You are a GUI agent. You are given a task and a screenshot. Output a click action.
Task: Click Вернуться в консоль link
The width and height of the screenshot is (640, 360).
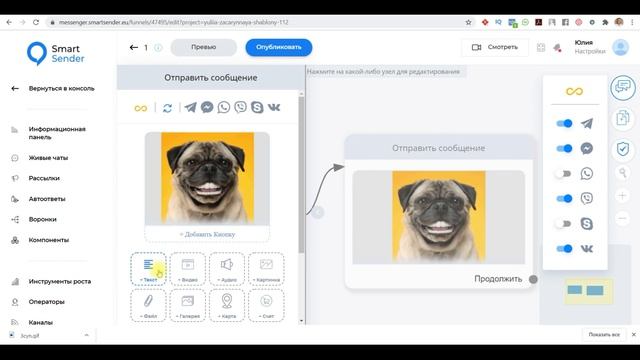(61, 88)
